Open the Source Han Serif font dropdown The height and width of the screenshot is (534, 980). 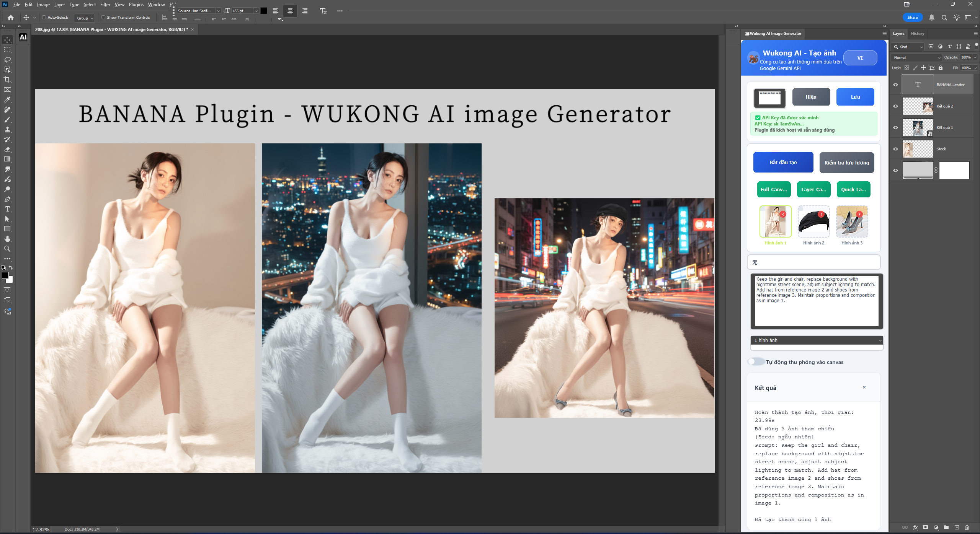(x=218, y=11)
